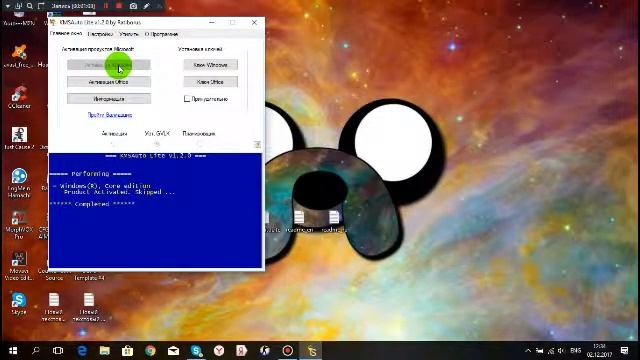Click the magnifier icon in recorder toolbar
The width and height of the screenshot is (640, 360).
click(x=30, y=6)
